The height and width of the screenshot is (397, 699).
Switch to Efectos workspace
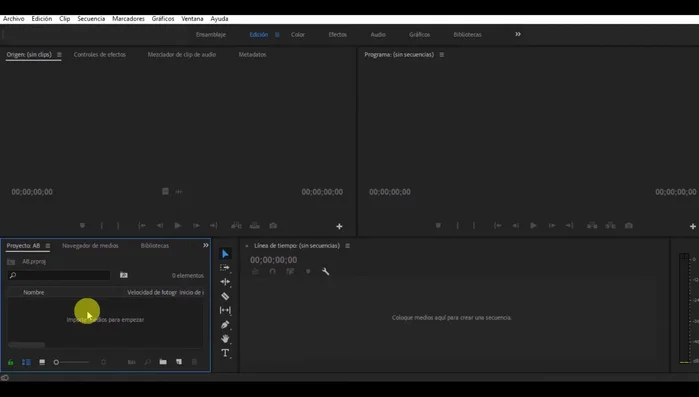coord(337,34)
